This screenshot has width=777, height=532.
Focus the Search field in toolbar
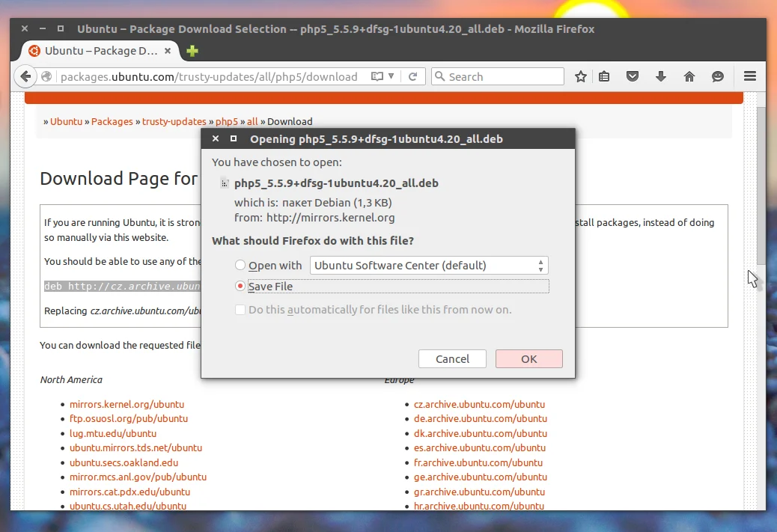click(498, 77)
